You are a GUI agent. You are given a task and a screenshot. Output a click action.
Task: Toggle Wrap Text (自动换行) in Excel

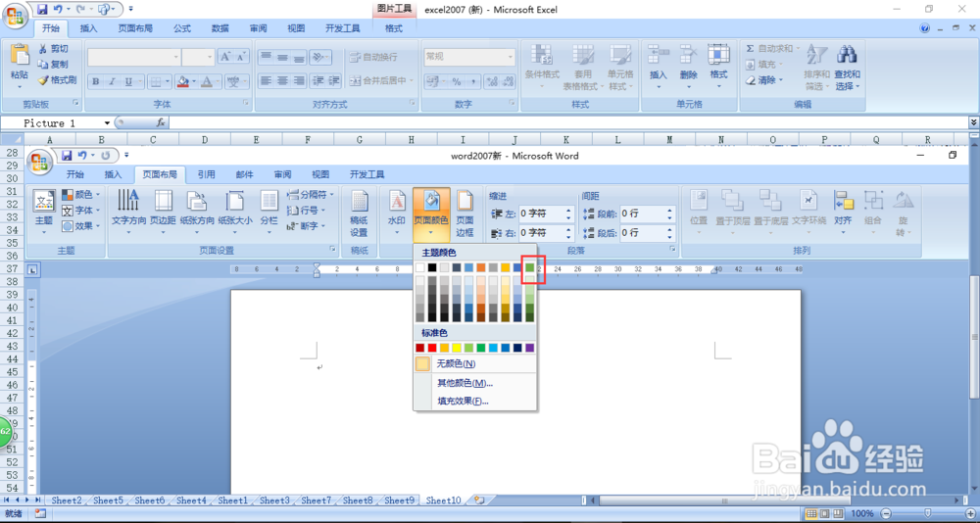click(374, 57)
